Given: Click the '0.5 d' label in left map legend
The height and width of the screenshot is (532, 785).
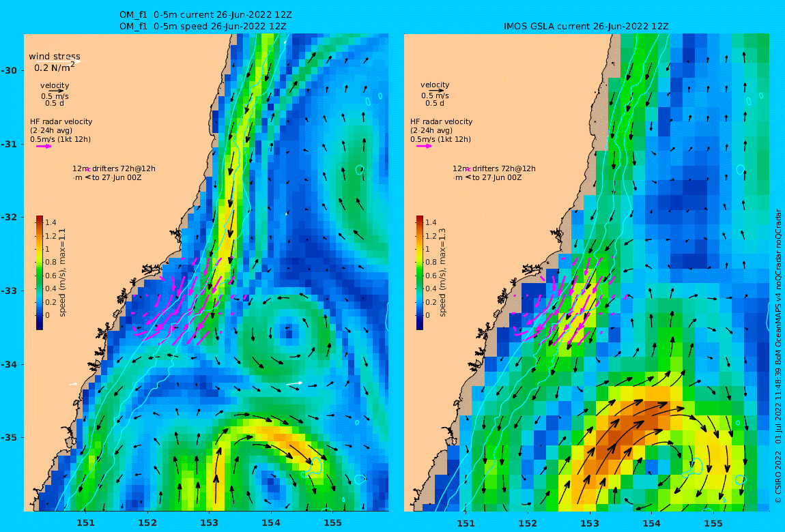Looking at the screenshot, I should (x=55, y=104).
